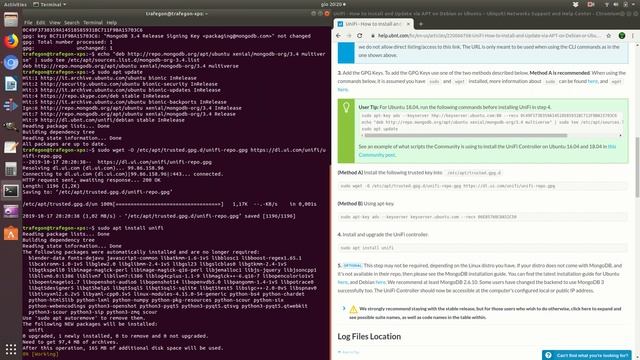
Task: Click the Ubuntu 'here' link in step 5
Action: [342, 282]
